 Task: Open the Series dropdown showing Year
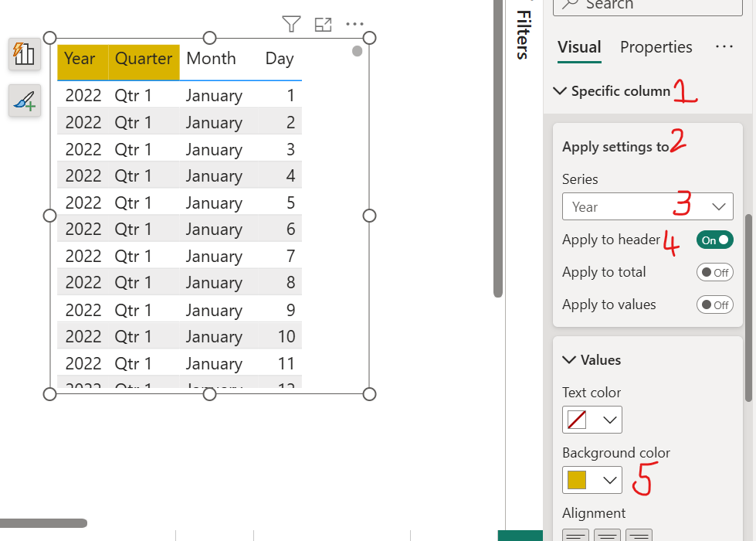648,206
